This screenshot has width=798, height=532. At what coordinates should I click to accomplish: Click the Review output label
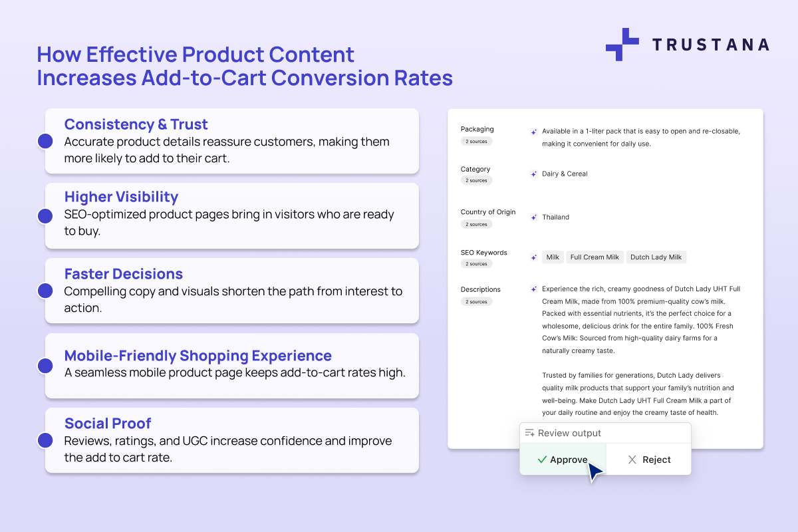tap(569, 433)
